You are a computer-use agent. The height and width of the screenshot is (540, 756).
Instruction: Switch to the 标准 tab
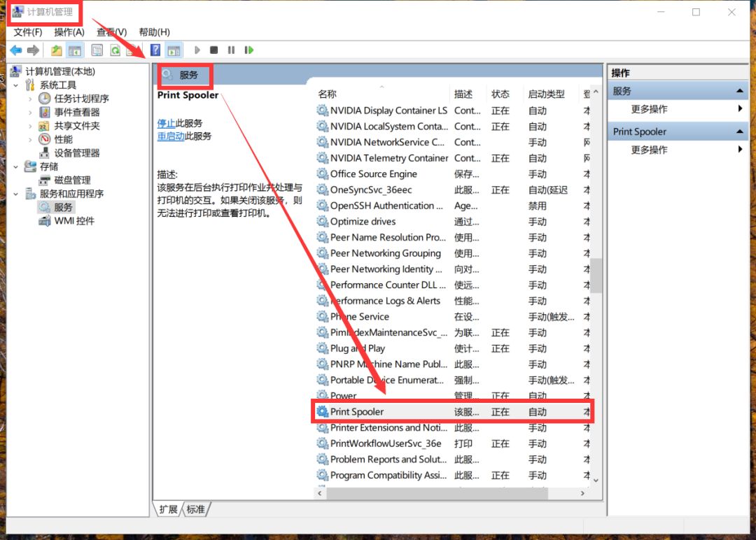click(x=196, y=509)
